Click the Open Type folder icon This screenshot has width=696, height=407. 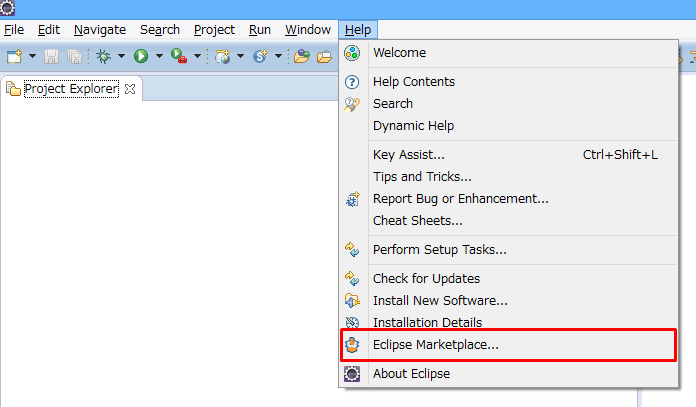(302, 56)
